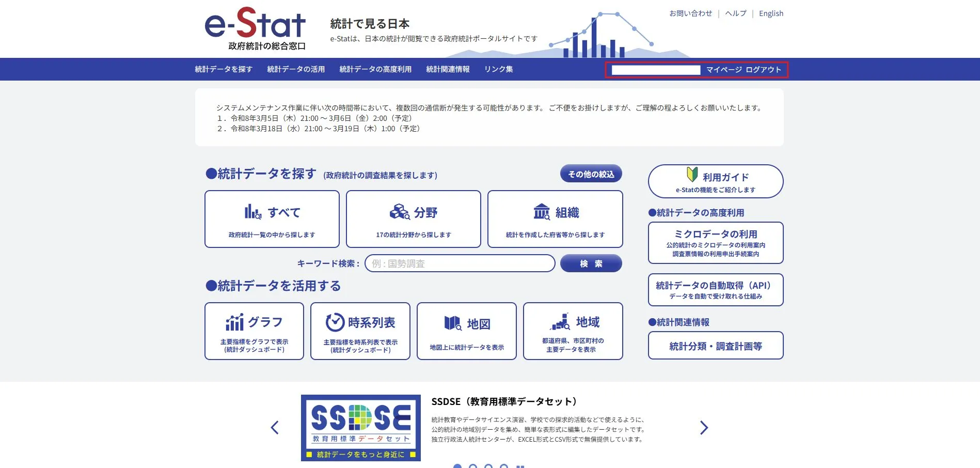Screen dimensions: 980x468
Task: Click ログアウト to sign out
Action: coord(763,70)
